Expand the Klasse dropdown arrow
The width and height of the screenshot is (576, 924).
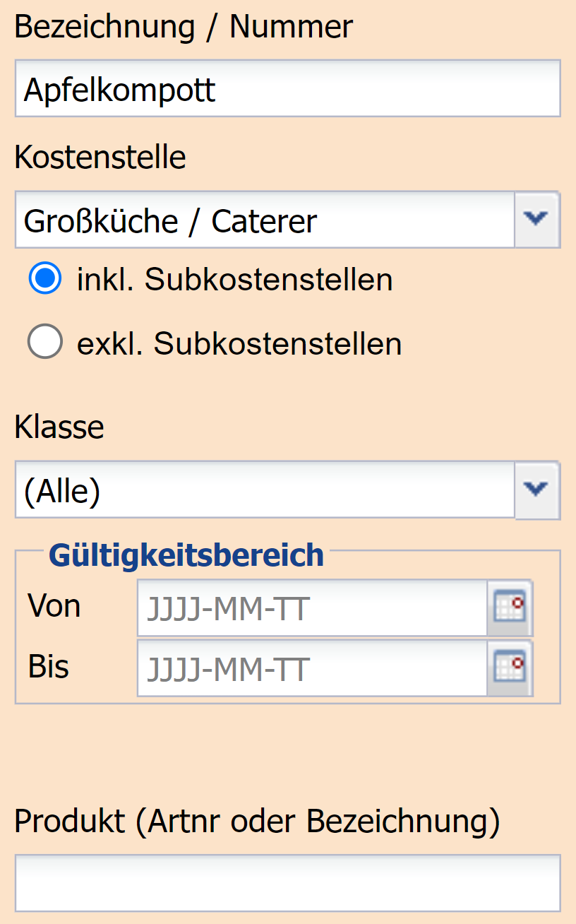tap(537, 490)
